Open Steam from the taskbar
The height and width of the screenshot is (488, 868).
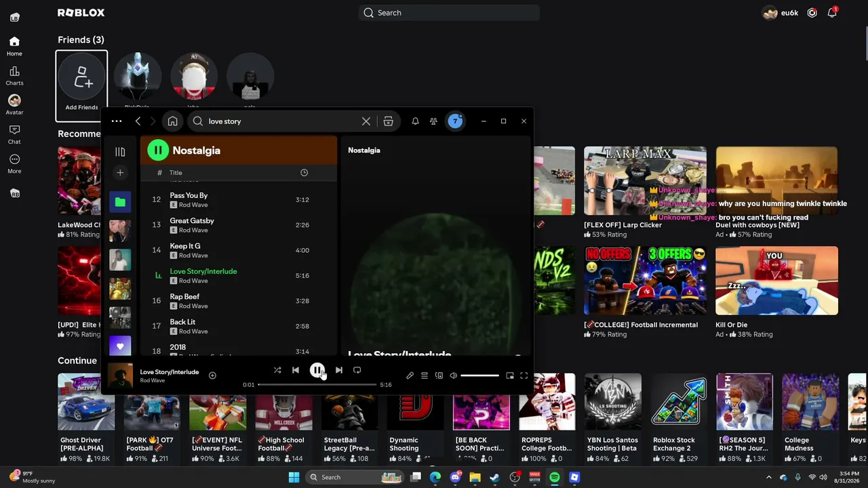[494, 477]
